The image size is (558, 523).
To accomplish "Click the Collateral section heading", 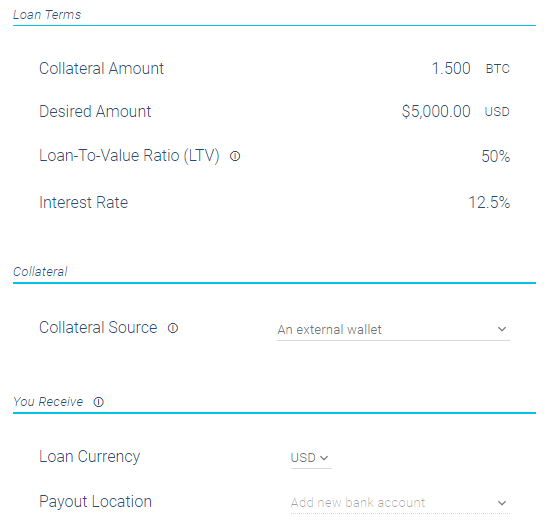I will click(x=40, y=272).
